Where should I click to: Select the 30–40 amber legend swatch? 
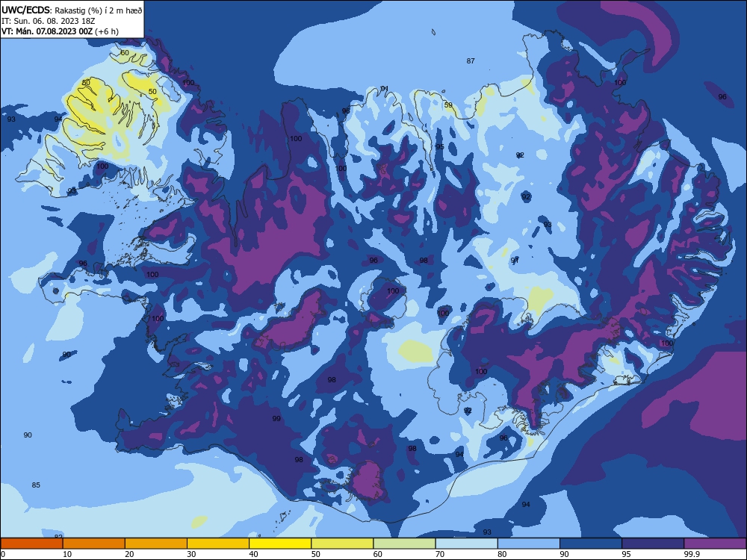click(x=218, y=544)
